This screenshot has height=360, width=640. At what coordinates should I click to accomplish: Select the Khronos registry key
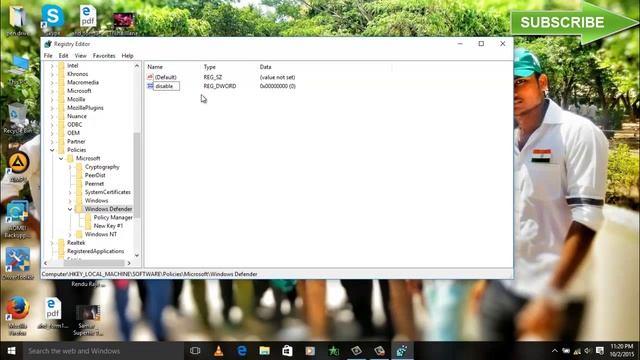point(77,74)
